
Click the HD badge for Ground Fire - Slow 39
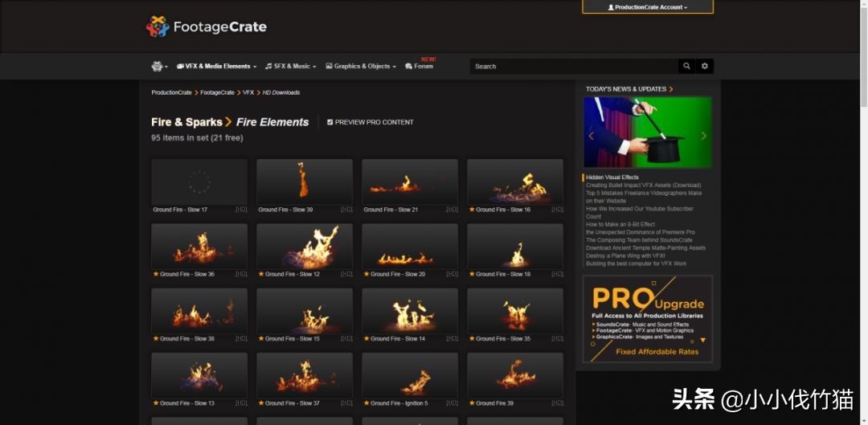point(346,210)
